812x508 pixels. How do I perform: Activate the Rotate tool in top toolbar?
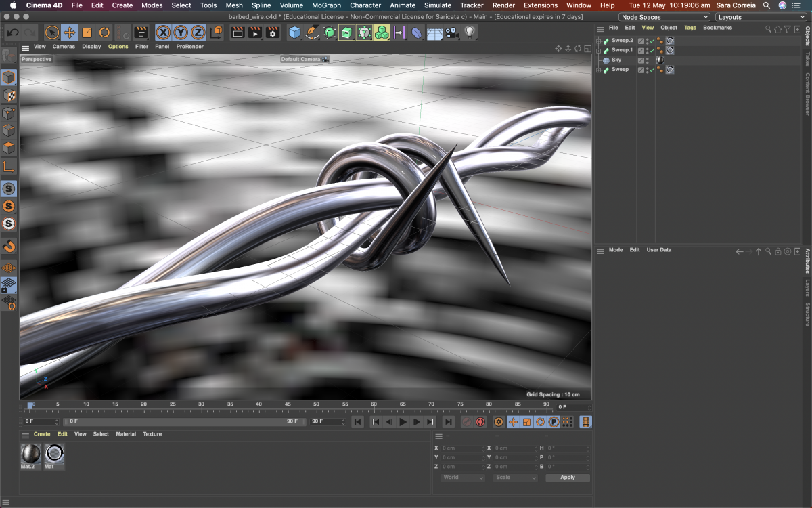(x=104, y=33)
